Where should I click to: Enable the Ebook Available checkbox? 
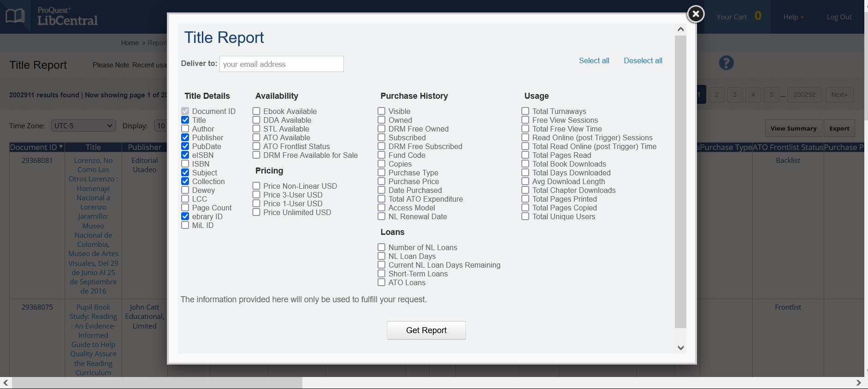point(256,111)
